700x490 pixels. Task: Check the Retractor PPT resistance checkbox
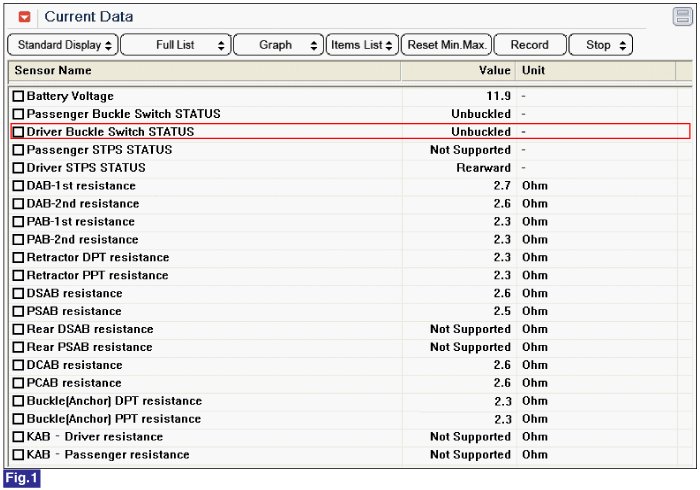(18, 275)
